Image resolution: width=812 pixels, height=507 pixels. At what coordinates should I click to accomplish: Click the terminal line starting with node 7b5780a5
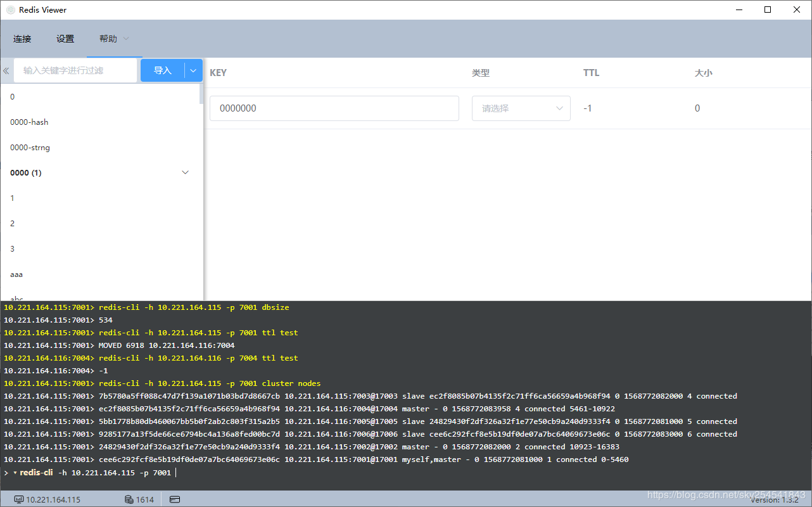tap(371, 396)
